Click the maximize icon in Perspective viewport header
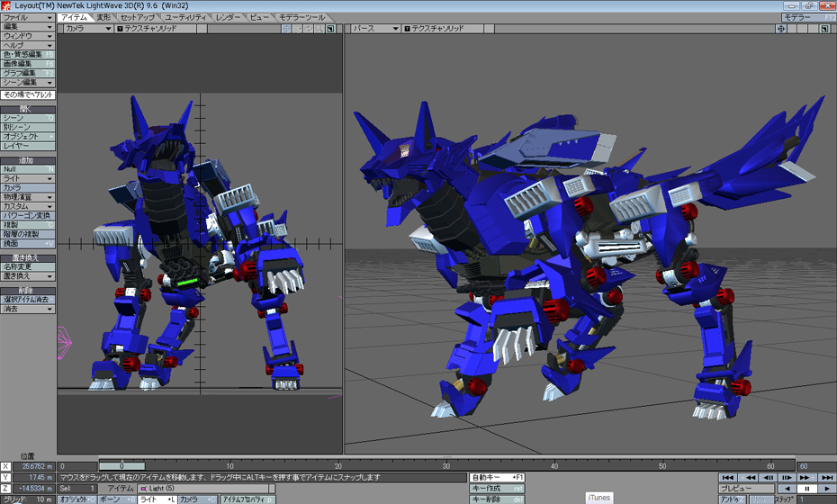The width and height of the screenshot is (837, 504). (824, 28)
